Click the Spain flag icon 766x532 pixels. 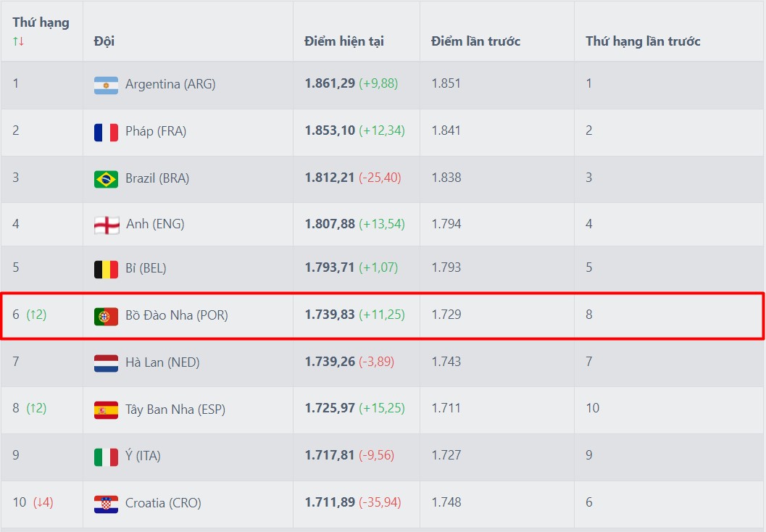pos(106,410)
